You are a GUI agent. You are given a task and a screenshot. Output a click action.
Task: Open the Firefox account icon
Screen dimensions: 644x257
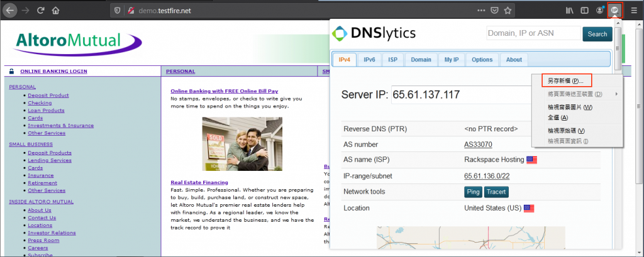coord(599,11)
